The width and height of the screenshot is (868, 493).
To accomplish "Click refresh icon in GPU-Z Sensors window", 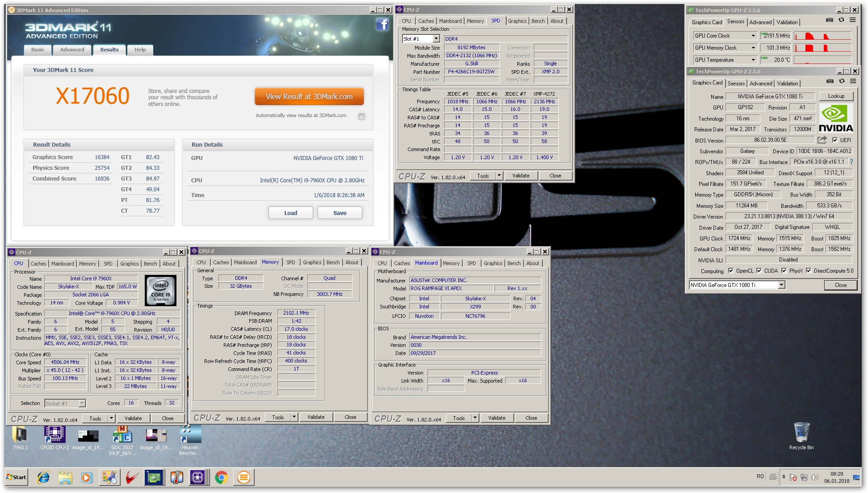I will (x=841, y=20).
